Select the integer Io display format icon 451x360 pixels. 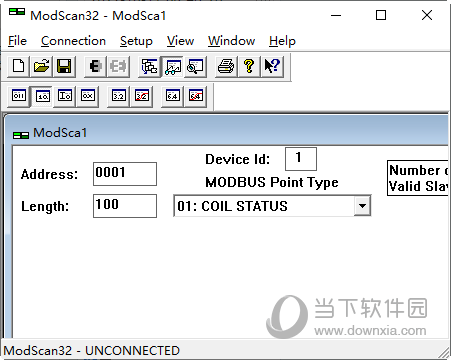tap(65, 96)
